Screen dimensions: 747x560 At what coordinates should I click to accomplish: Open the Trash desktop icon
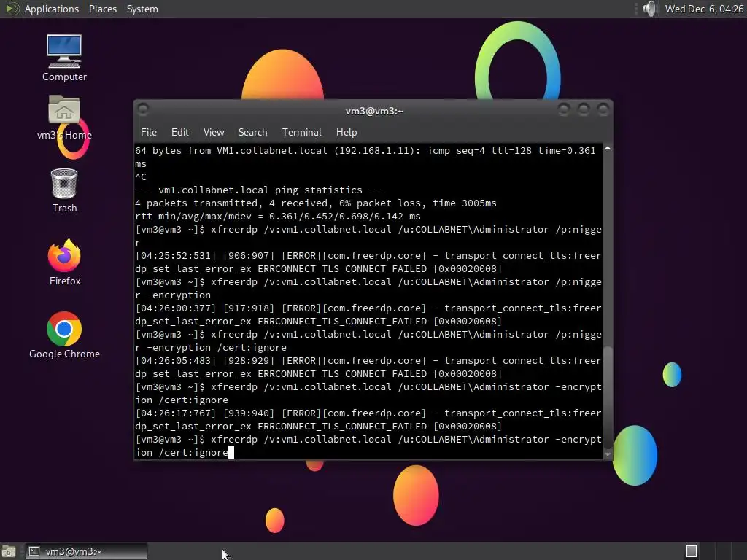pyautogui.click(x=64, y=190)
